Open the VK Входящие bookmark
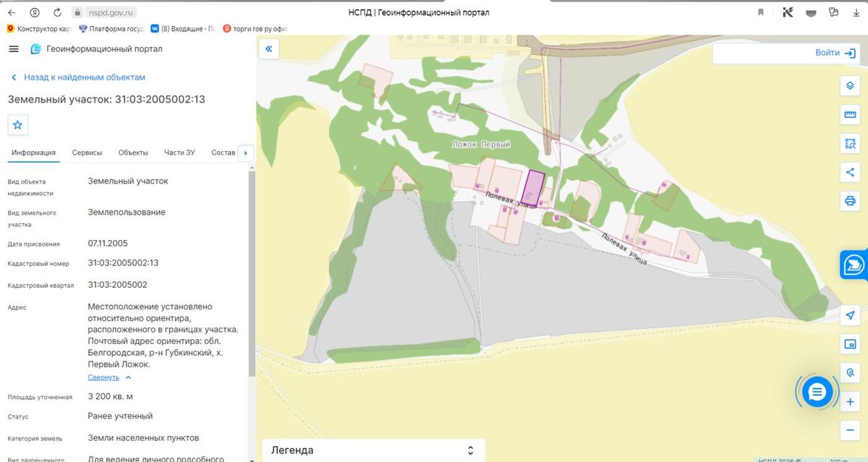The image size is (868, 462). pos(183,29)
